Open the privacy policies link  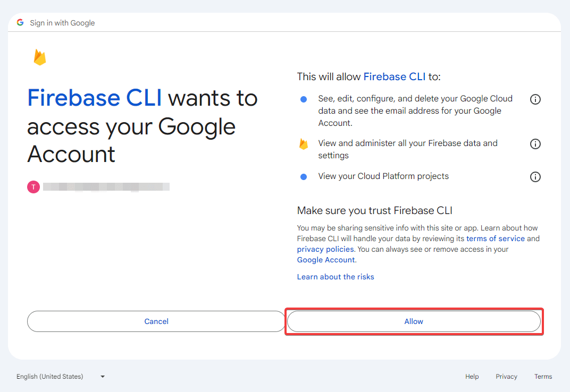325,249
